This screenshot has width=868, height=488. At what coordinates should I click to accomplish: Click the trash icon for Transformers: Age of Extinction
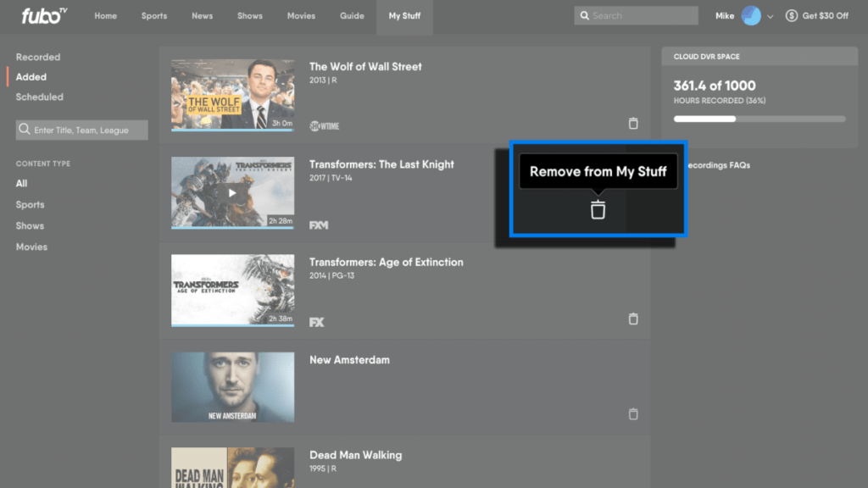pos(632,319)
